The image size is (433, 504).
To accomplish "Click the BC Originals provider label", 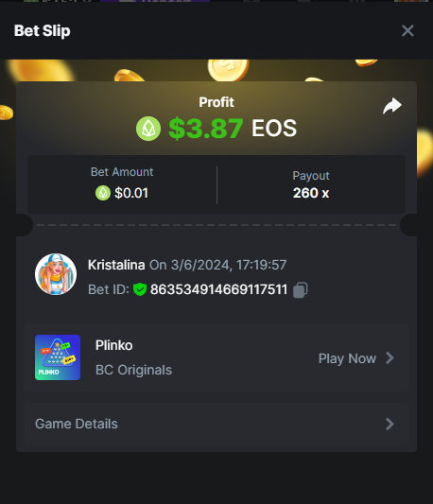I will pyautogui.click(x=133, y=370).
